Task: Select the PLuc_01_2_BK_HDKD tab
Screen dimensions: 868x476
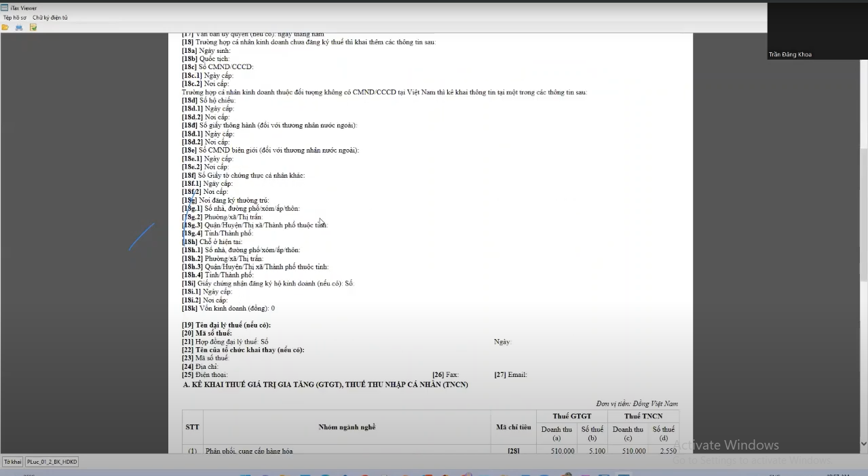Action: [x=52, y=462]
